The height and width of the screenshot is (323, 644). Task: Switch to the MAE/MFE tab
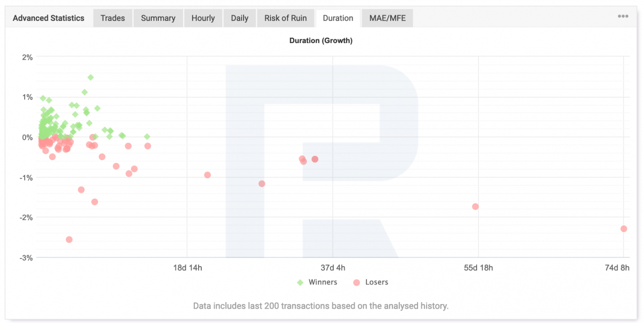(x=387, y=18)
